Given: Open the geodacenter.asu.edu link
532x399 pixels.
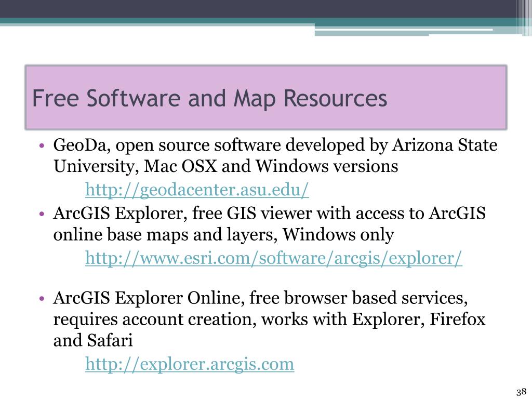Looking at the screenshot, I should click(x=197, y=190).
